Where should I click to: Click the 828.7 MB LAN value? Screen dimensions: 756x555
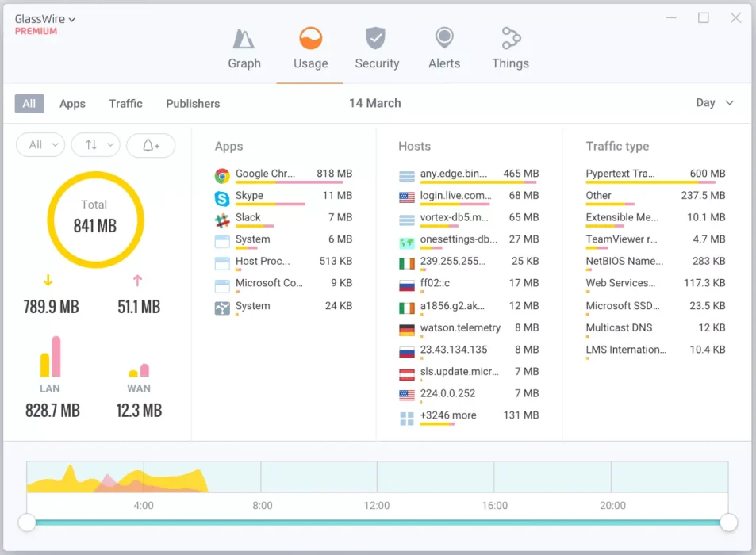[52, 411]
